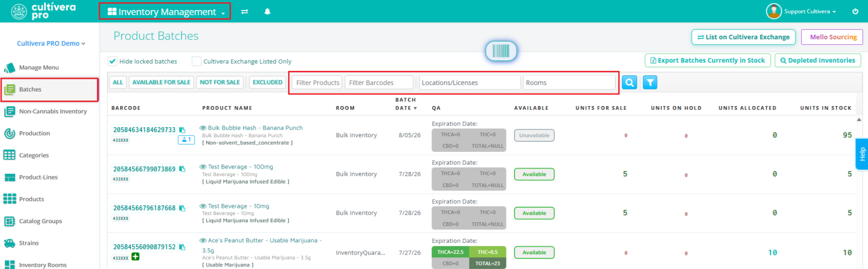Copy barcode 20584556090879152 with the clipboard icon
This screenshot has height=269, width=868.
tap(182, 247)
